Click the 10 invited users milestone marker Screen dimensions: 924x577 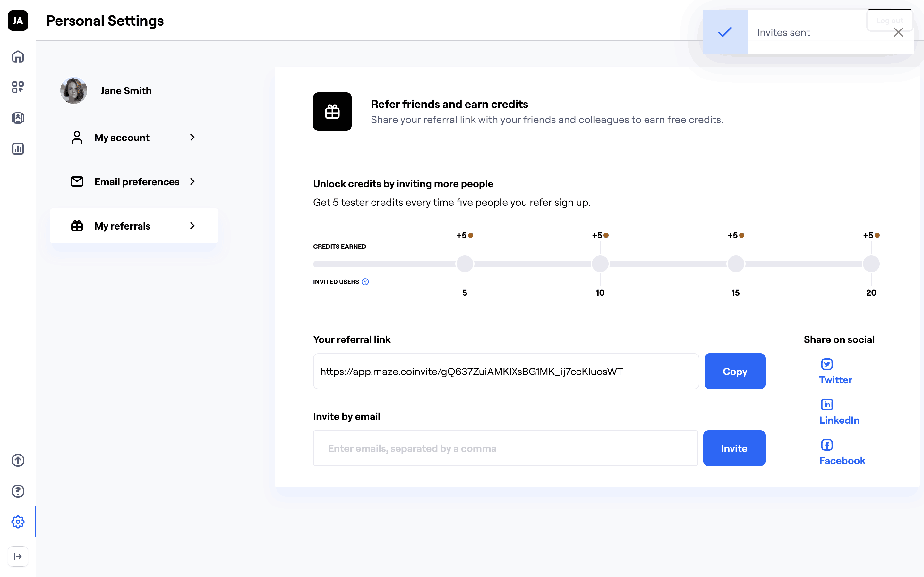[x=600, y=264]
